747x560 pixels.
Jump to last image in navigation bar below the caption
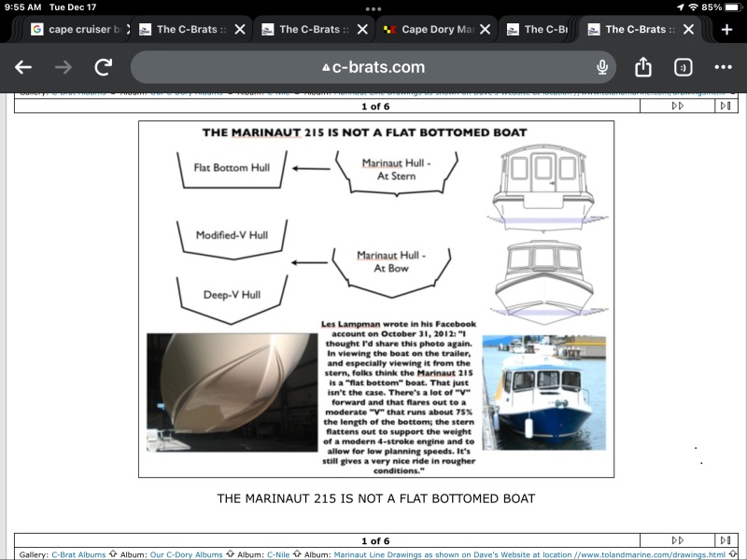click(726, 540)
